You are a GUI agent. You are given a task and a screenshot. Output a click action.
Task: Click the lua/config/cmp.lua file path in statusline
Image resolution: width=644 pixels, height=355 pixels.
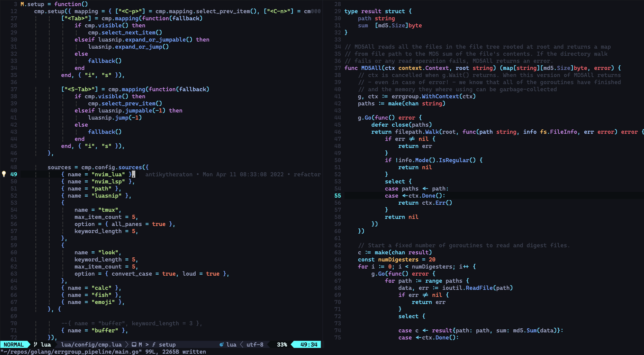(91, 345)
